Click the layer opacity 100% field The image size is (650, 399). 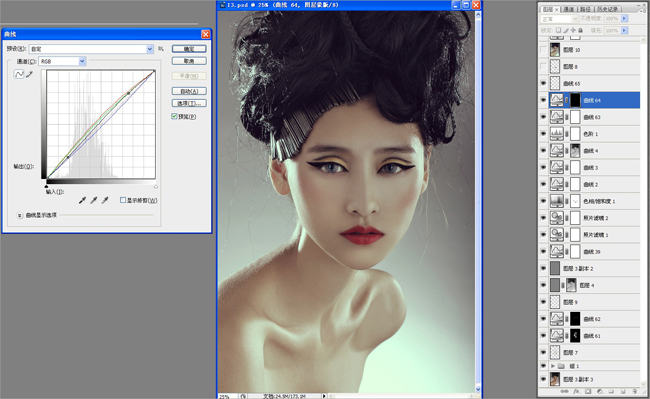pyautogui.click(x=612, y=19)
